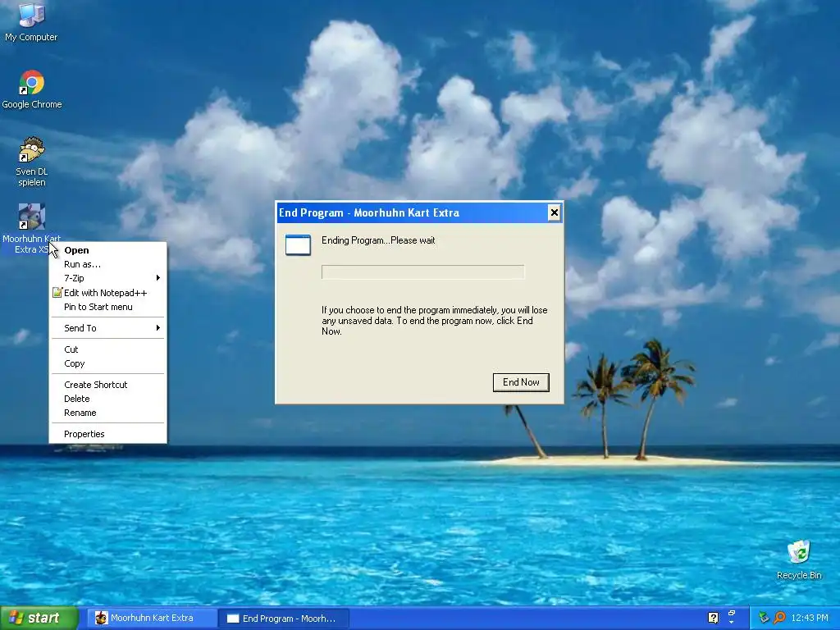Switch to End Program taskbar button
The height and width of the screenshot is (630, 840).
coord(284,619)
